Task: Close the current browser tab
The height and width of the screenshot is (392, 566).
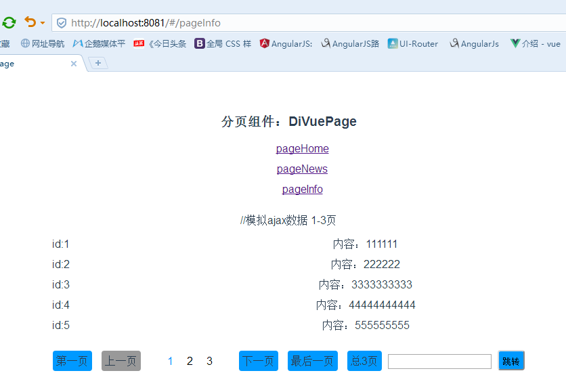Action: tap(74, 64)
